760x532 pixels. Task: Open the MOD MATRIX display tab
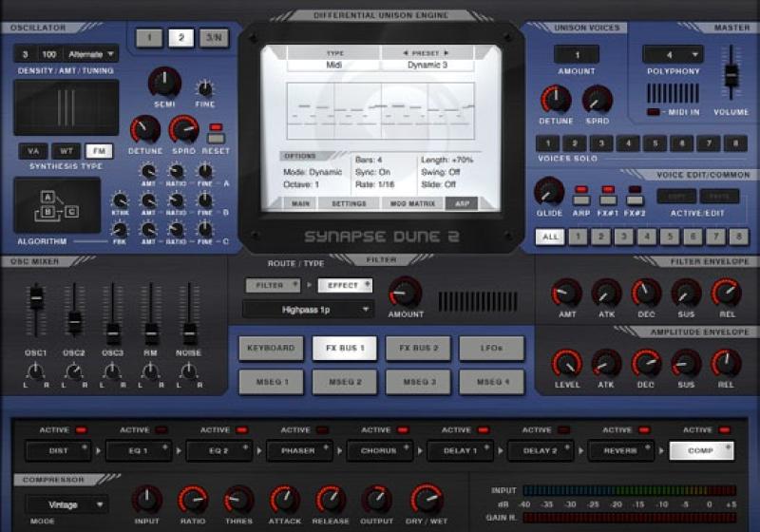[412, 203]
